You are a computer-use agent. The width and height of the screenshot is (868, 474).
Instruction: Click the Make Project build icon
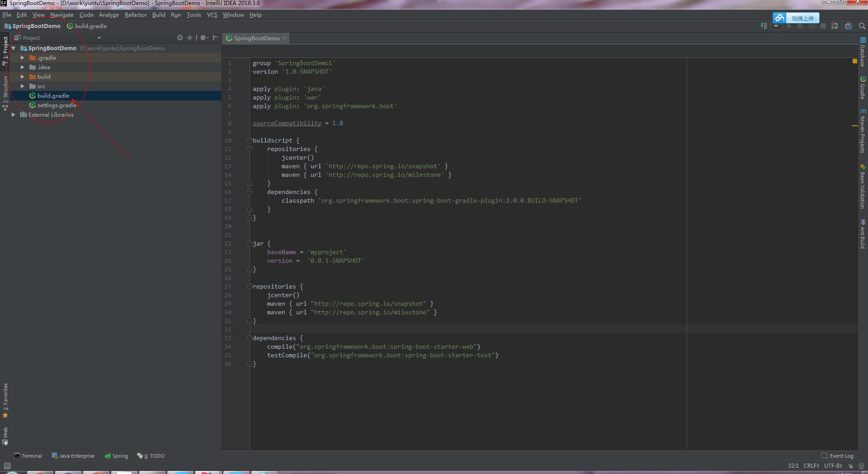click(764, 26)
